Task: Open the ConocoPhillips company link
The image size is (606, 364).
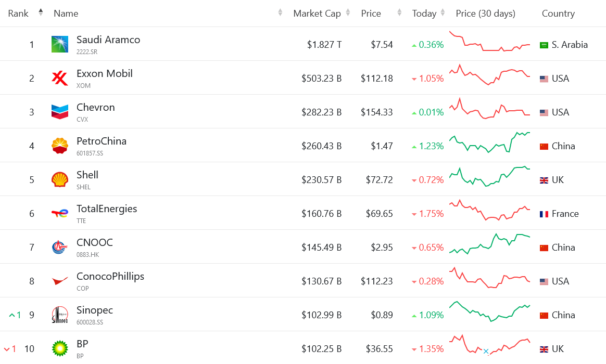Action: coord(110,276)
